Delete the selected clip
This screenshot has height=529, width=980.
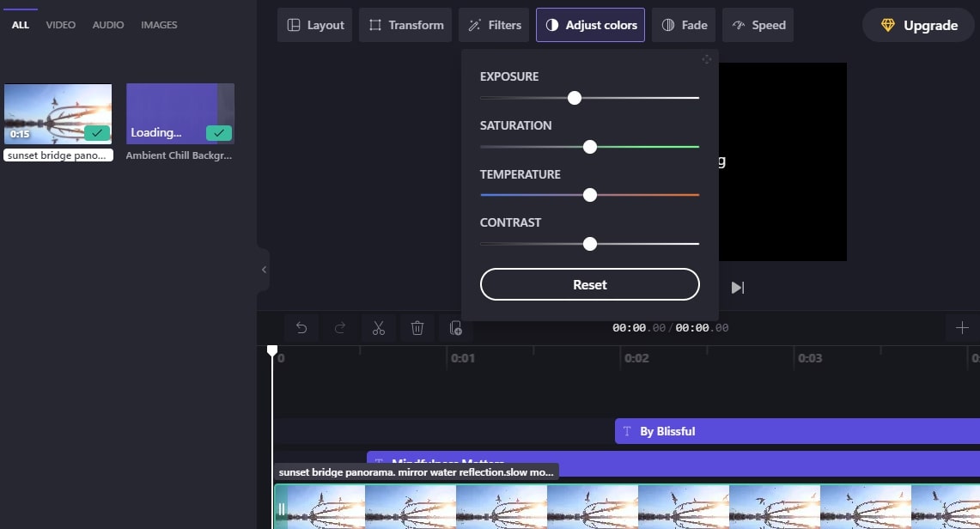point(417,327)
